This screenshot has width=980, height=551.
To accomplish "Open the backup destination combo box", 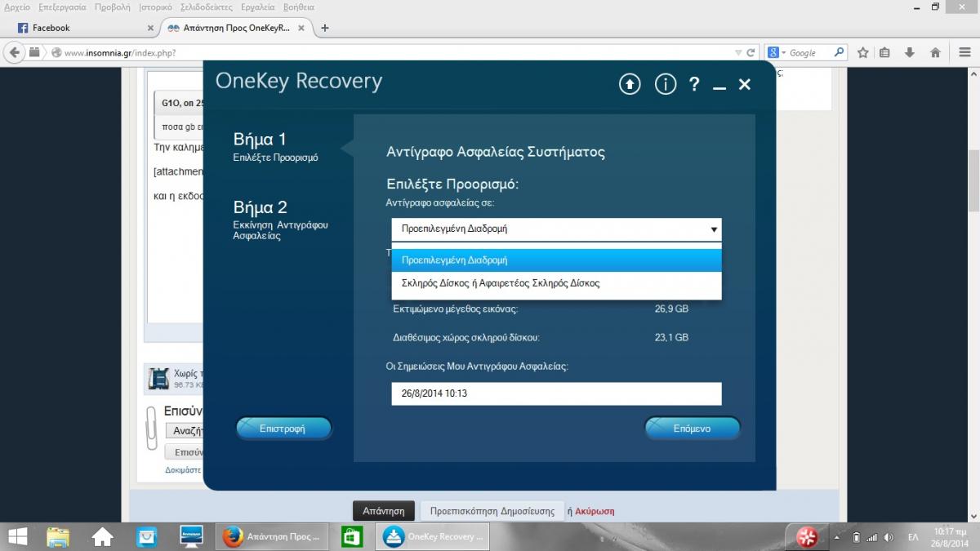I will [556, 229].
